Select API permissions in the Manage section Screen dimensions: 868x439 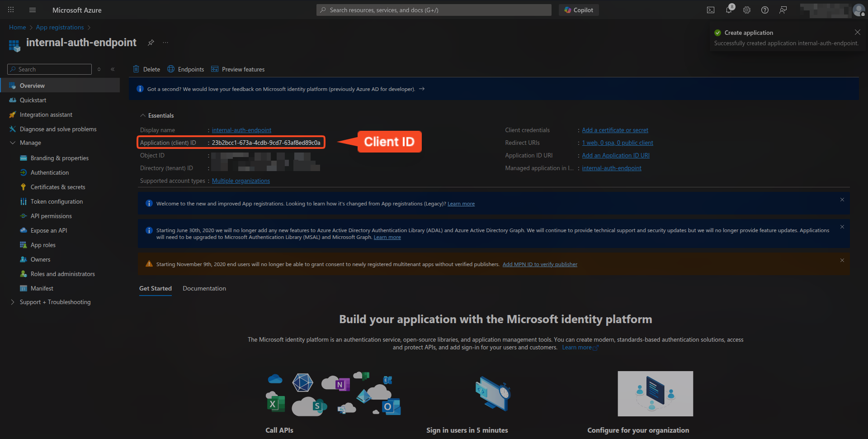[x=51, y=215]
